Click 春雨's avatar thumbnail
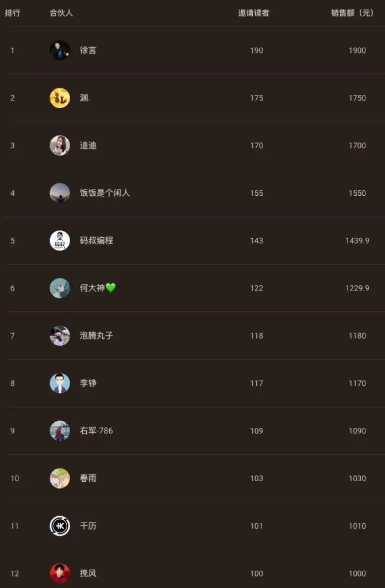Screen dimensions: 385x588 point(60,478)
